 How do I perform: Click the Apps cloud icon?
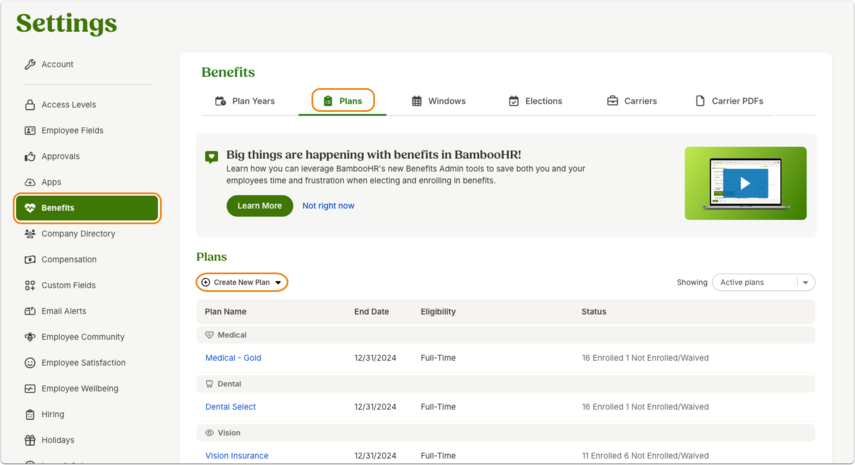coord(30,182)
